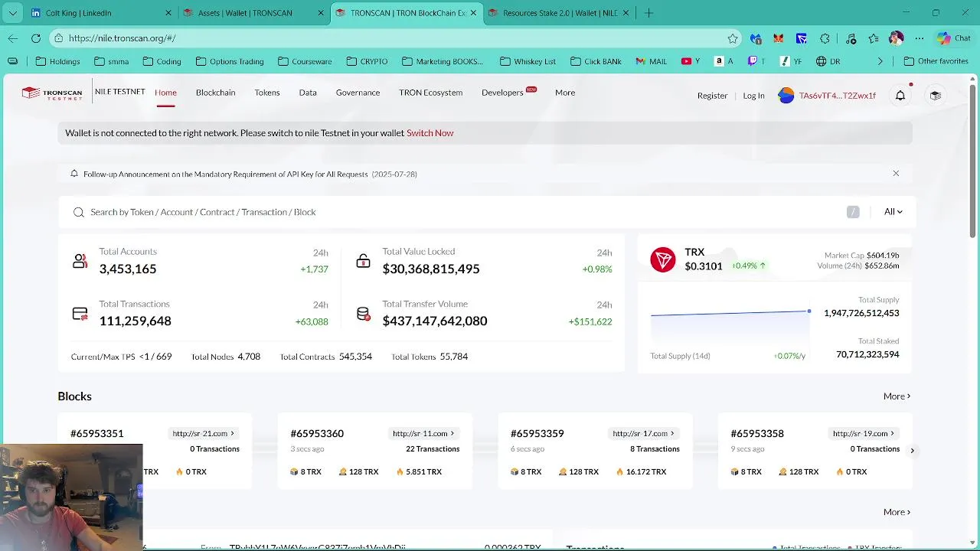Favorite this page with the star icon
Screen dimensions: 980x551
coord(733,38)
